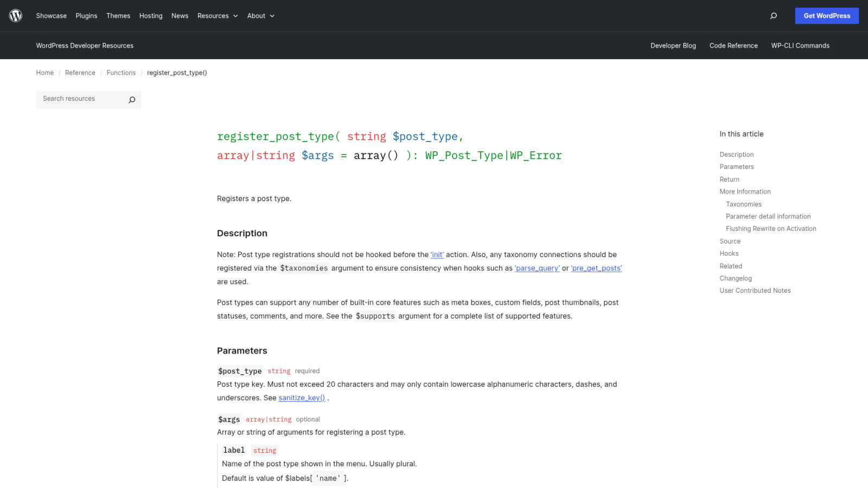The height and width of the screenshot is (488, 868).
Task: Click the $taxonomies inline code
Action: tap(304, 268)
